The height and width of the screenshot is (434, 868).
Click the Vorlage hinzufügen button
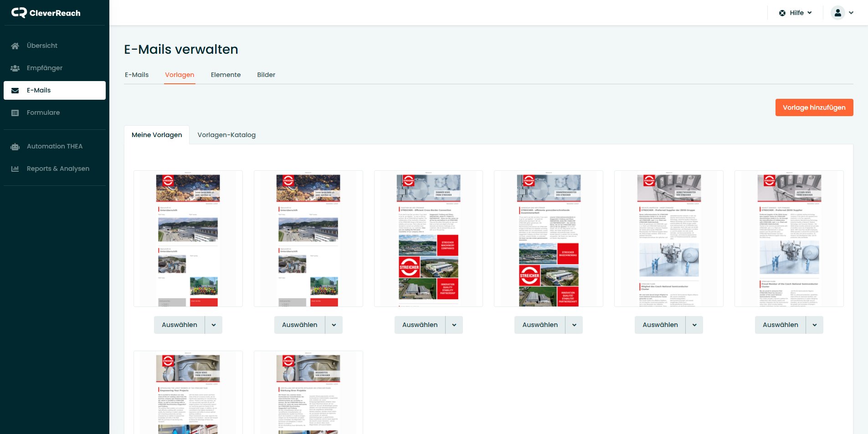[x=814, y=107]
